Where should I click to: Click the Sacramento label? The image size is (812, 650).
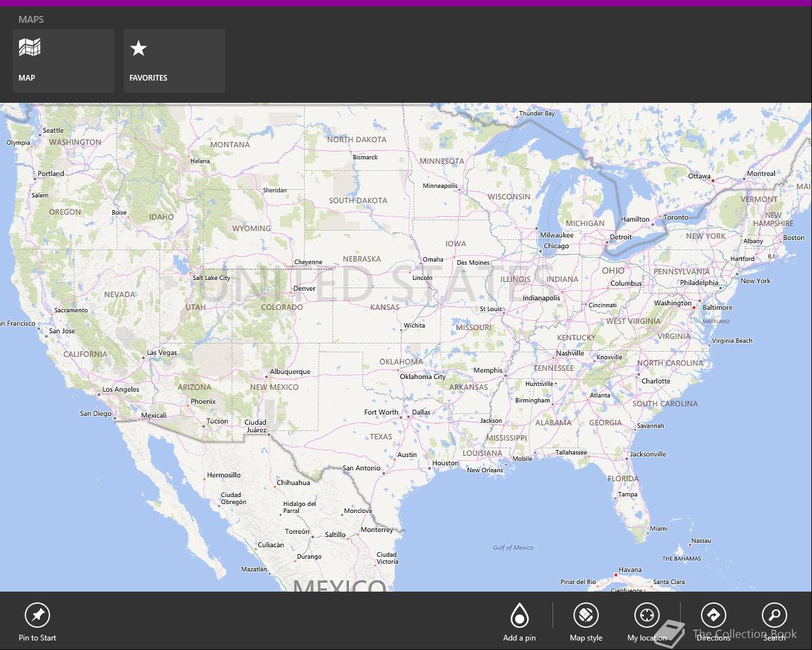click(71, 310)
